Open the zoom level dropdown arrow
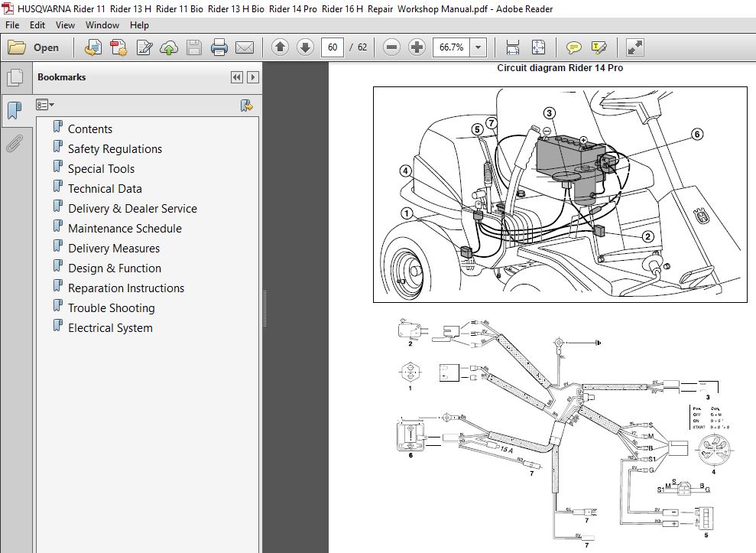This screenshot has width=756, height=553. pos(478,47)
